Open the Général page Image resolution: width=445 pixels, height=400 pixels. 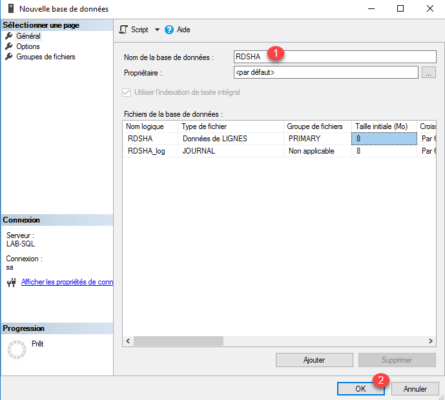click(x=28, y=36)
